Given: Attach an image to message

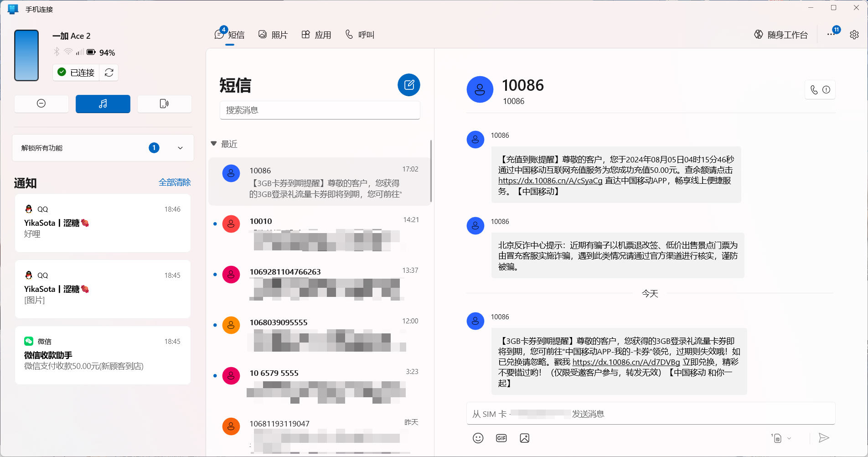Looking at the screenshot, I should click(x=524, y=438).
